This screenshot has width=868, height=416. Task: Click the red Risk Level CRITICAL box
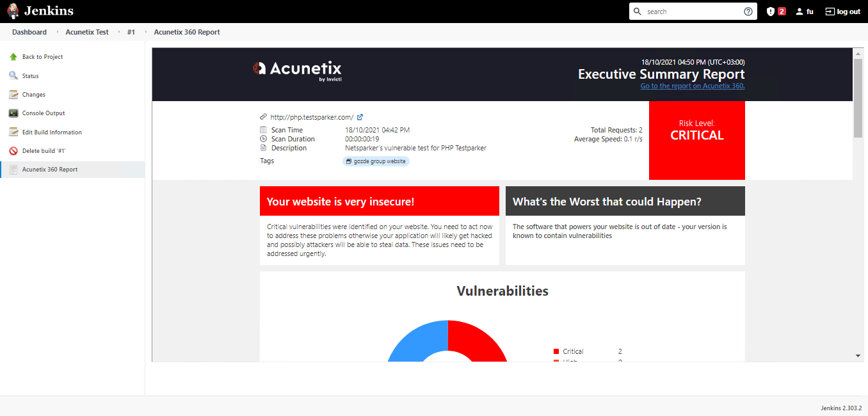[x=697, y=140]
